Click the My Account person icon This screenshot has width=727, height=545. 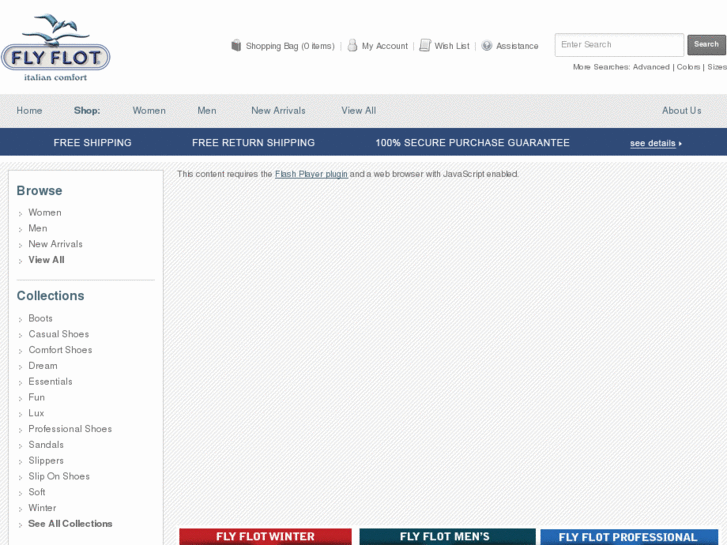click(x=352, y=45)
